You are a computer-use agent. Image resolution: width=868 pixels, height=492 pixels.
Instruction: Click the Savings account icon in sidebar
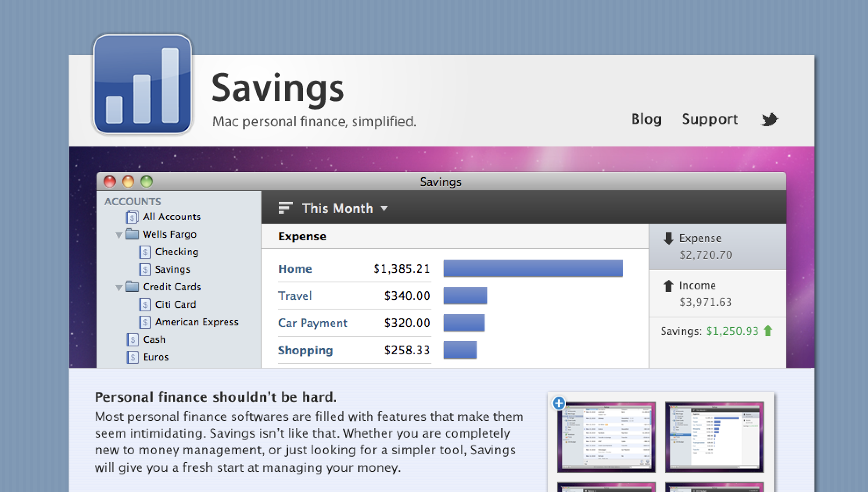point(145,269)
